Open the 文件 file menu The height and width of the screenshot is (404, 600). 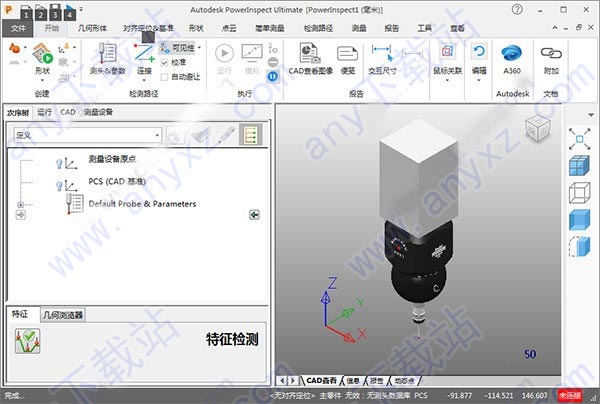coord(18,28)
